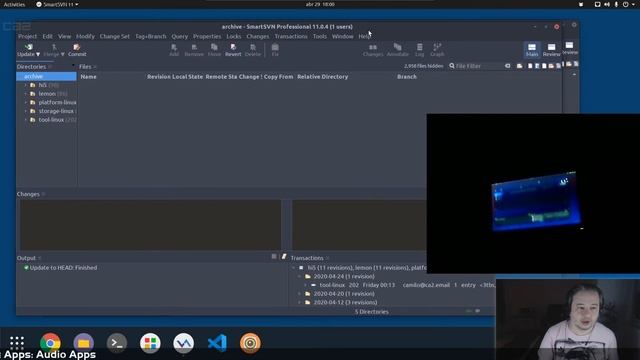Open the Tools menu
This screenshot has height=360, width=640.
coord(320,36)
